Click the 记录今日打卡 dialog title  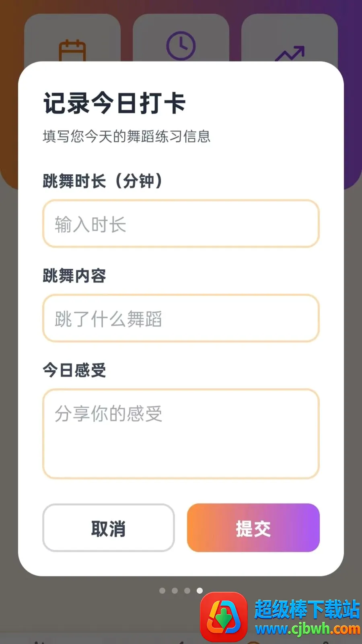[115, 103]
